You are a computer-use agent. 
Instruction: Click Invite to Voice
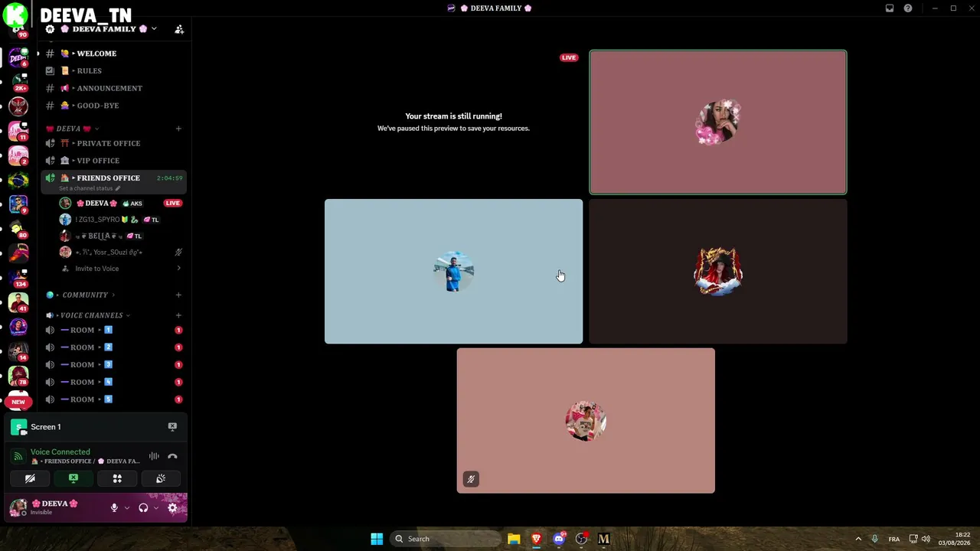coord(122,269)
